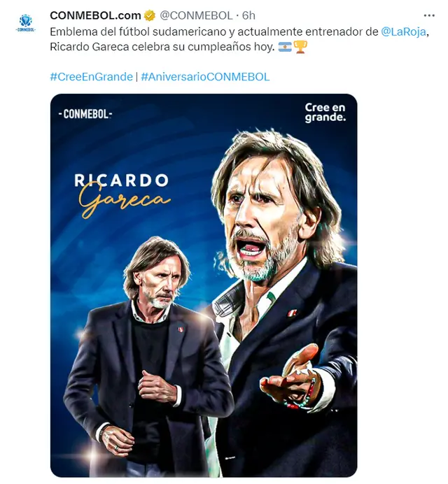Click the small arms-crossed figure in image

click(x=148, y=350)
